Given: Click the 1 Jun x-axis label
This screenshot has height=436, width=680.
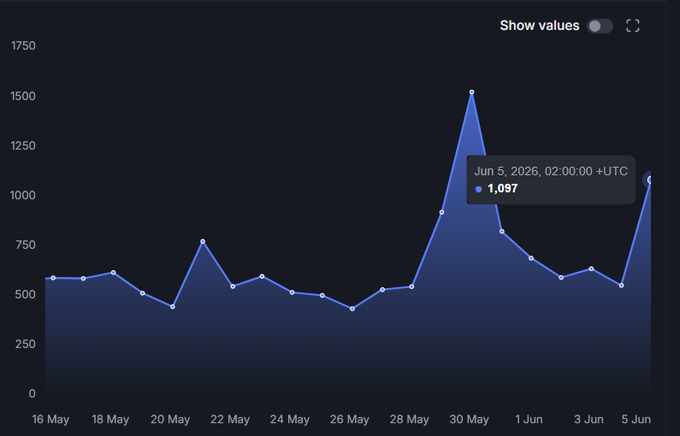Looking at the screenshot, I should point(529,420).
